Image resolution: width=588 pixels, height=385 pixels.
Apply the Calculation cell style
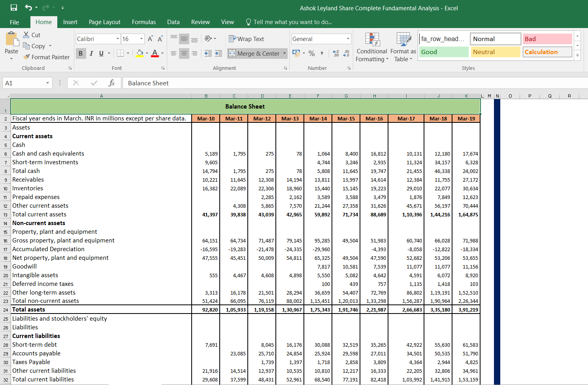547,52
